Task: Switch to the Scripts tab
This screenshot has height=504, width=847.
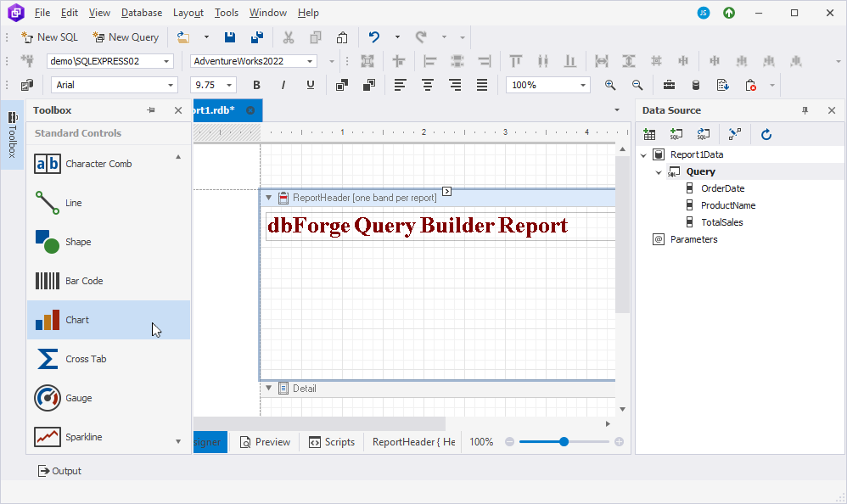Action: point(332,442)
